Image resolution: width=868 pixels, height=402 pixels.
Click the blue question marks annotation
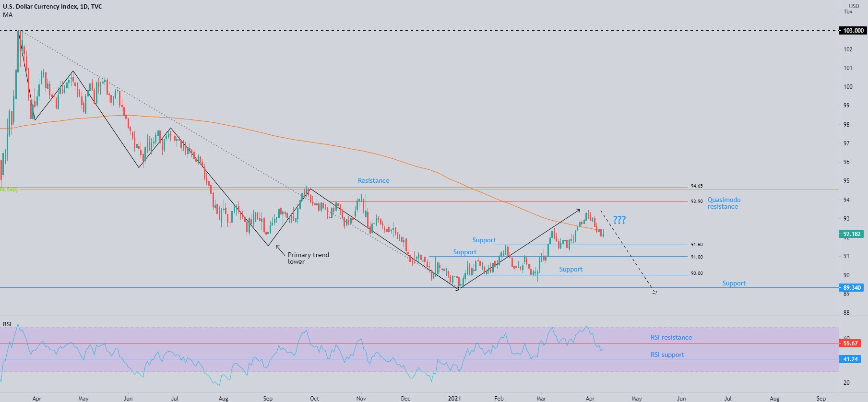(x=619, y=220)
